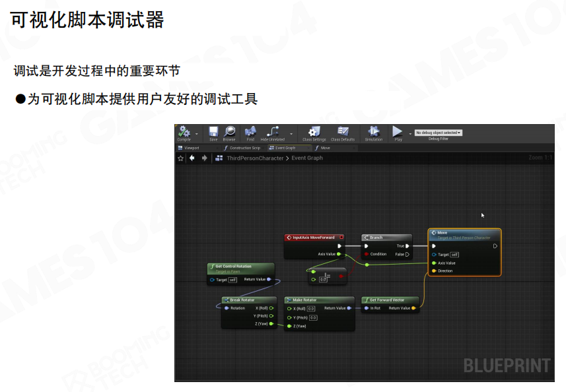Expand the Compile options arrow
The width and height of the screenshot is (566, 392).
point(196,133)
